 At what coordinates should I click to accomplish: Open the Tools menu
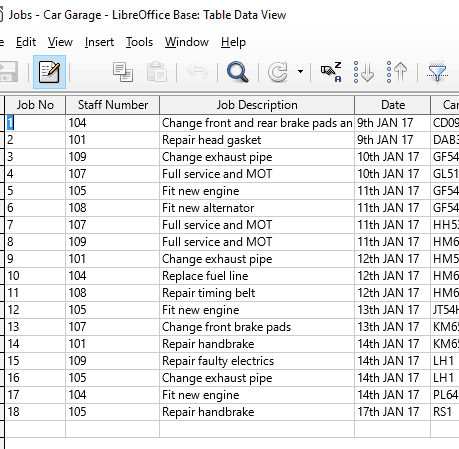pyautogui.click(x=139, y=42)
